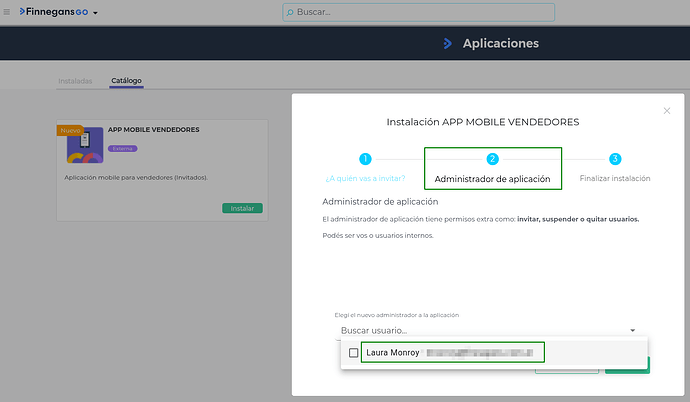
Task: Jump to step 3 circle icon
Action: click(x=615, y=159)
